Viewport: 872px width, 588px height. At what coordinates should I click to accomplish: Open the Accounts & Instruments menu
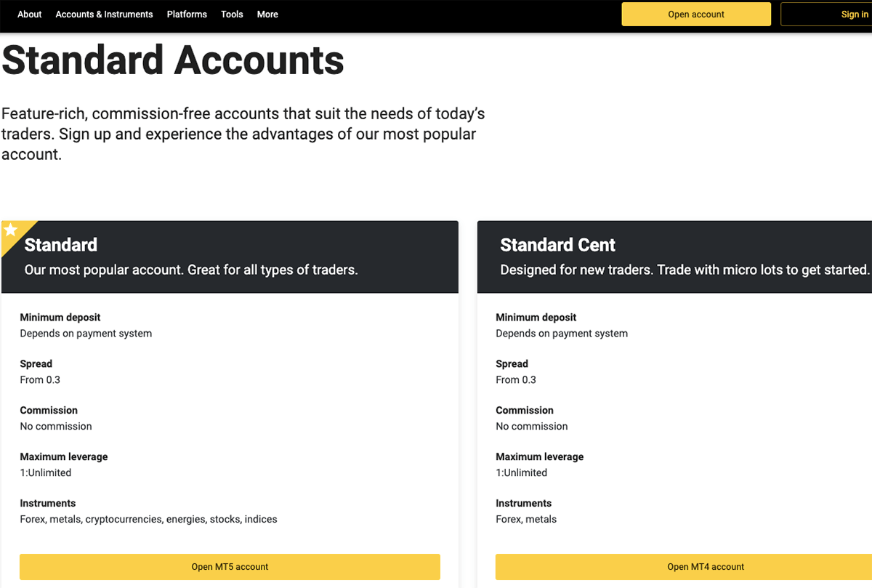pos(104,14)
